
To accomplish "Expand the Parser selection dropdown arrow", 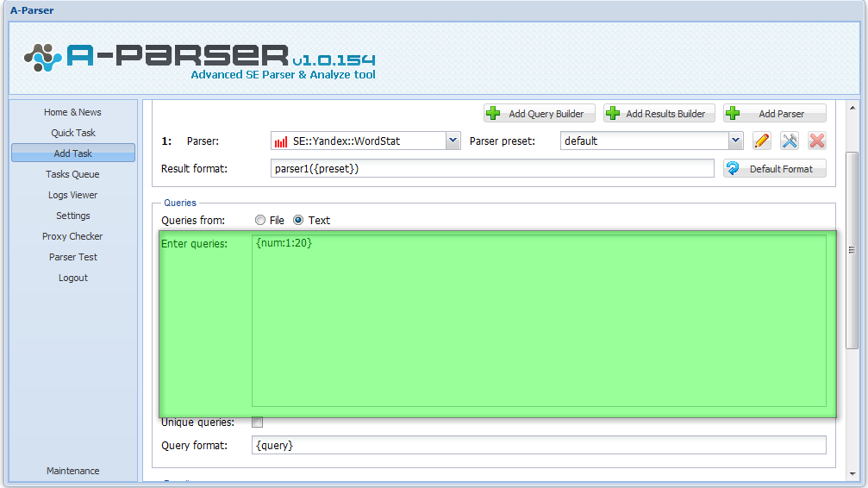I will [x=453, y=141].
